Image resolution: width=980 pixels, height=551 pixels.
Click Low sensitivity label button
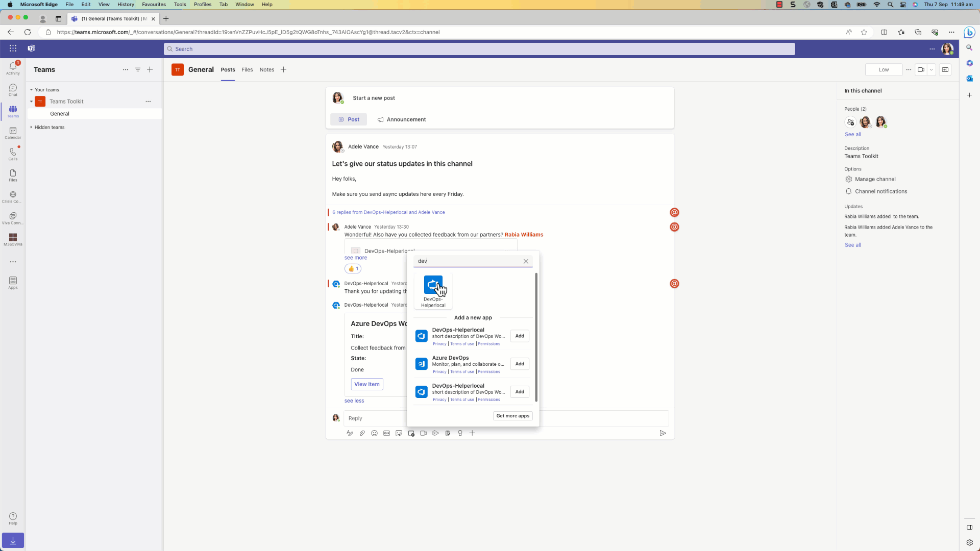(884, 70)
